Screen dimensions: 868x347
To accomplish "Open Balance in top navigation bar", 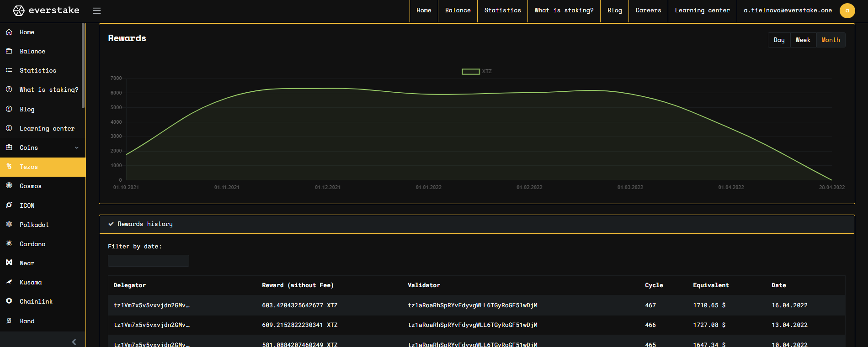I will [x=458, y=11].
